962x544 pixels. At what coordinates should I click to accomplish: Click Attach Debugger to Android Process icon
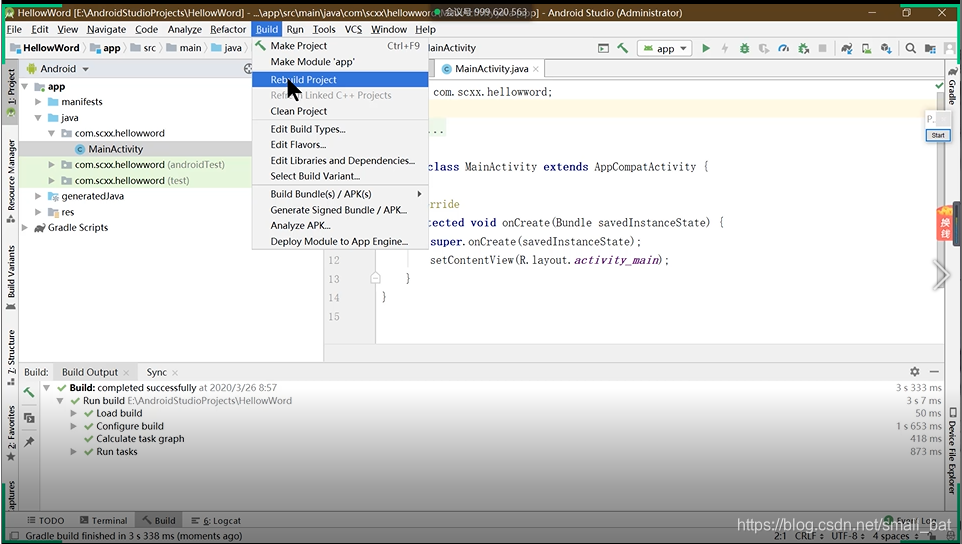pyautogui.click(x=804, y=48)
